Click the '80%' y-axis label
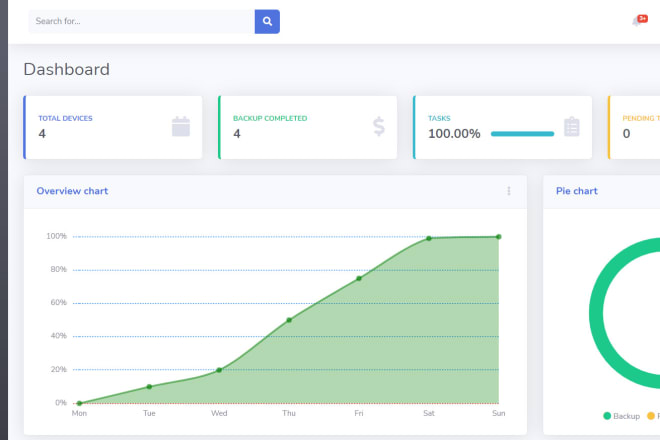Viewport: 660px width, 440px height. point(59,269)
